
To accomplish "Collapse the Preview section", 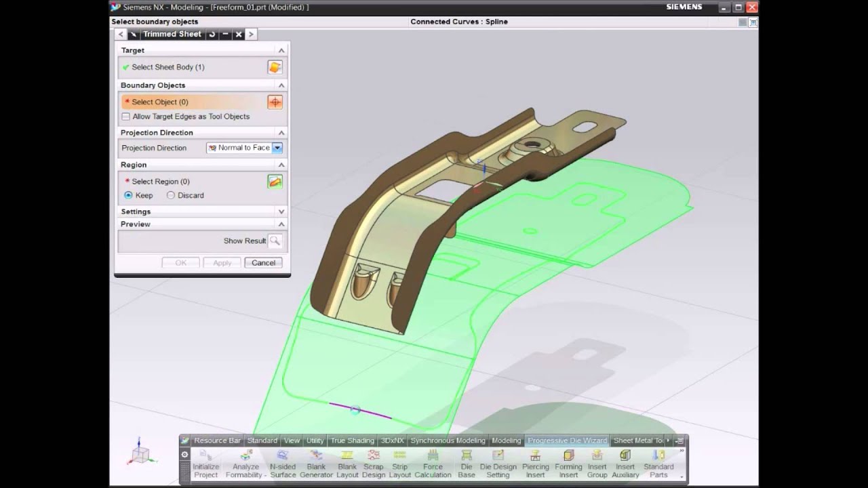I will [281, 224].
